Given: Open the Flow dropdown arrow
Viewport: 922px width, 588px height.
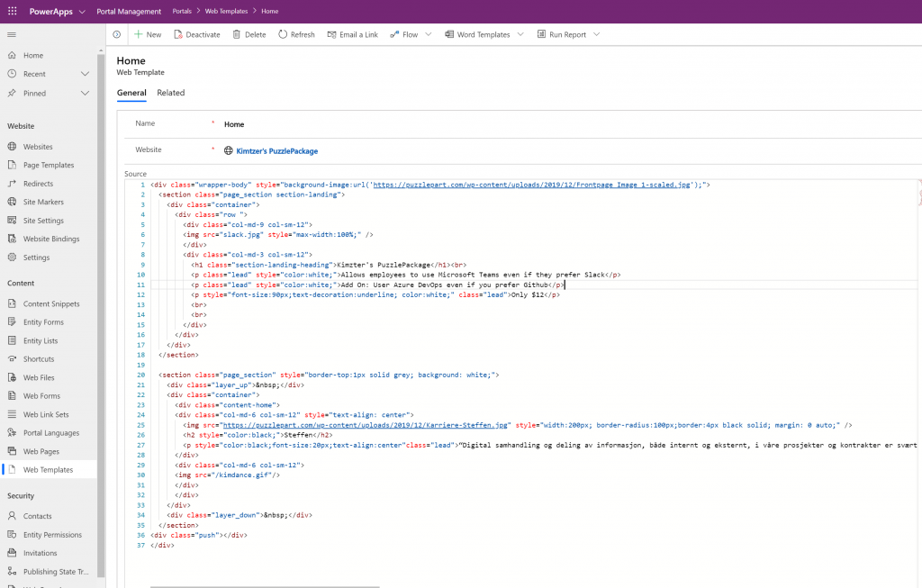Looking at the screenshot, I should 428,35.
